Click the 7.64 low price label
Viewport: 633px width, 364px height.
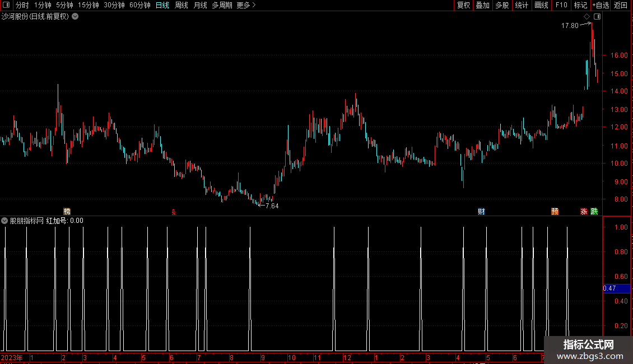[272, 206]
